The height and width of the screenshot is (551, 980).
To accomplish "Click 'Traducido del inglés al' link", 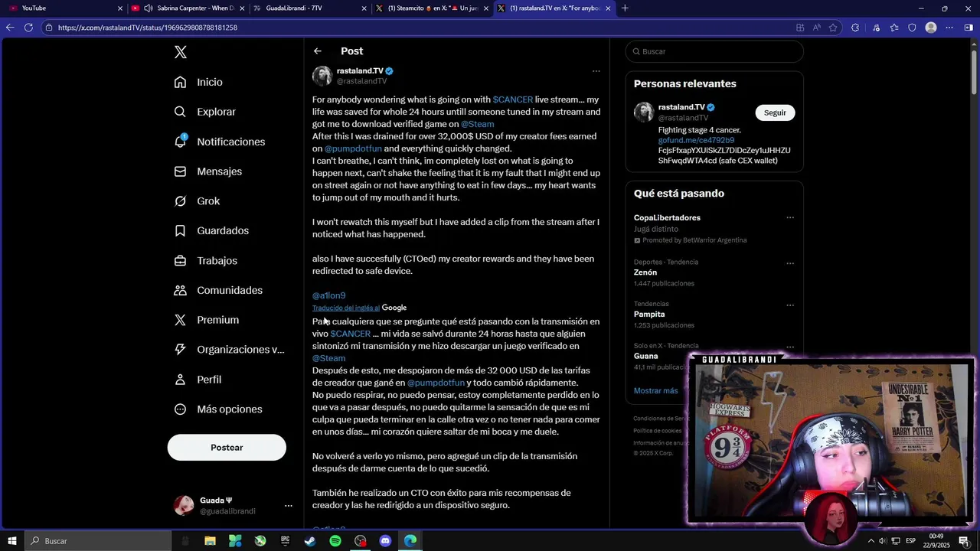I will coord(345,308).
